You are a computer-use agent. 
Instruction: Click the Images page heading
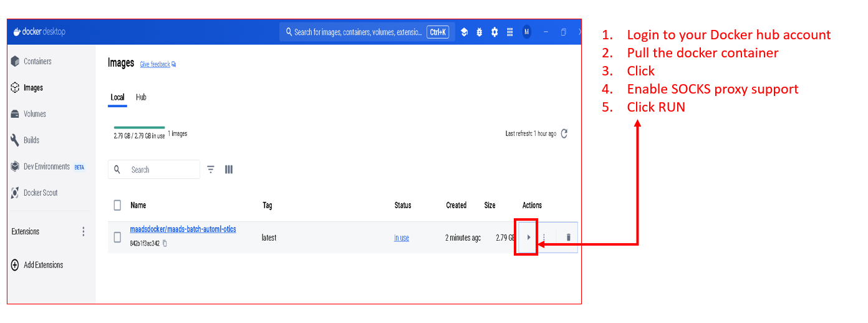[x=121, y=63]
